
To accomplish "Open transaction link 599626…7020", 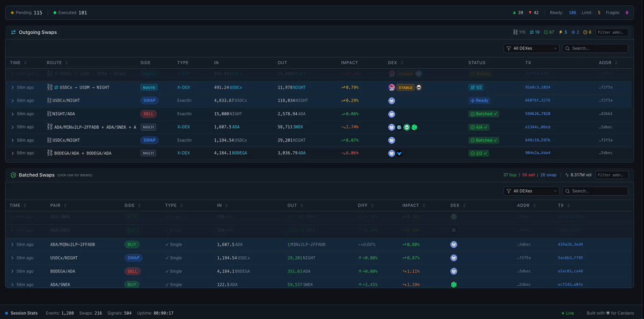I will [537, 114].
